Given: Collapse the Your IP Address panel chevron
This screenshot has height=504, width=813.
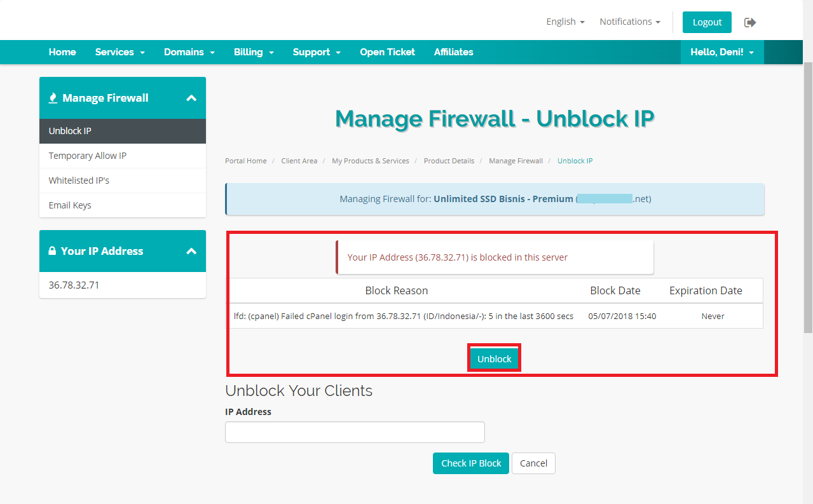Looking at the screenshot, I should 191,251.
